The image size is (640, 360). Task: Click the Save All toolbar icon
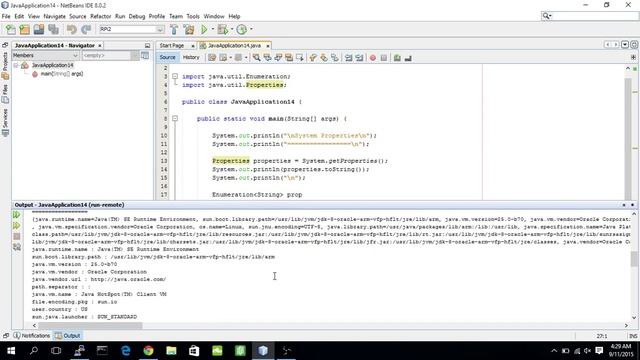pos(53,29)
